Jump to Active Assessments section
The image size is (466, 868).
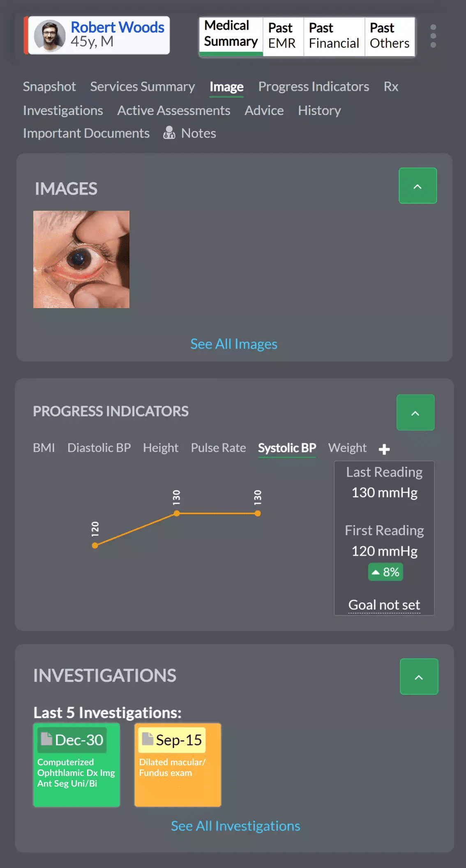(174, 111)
